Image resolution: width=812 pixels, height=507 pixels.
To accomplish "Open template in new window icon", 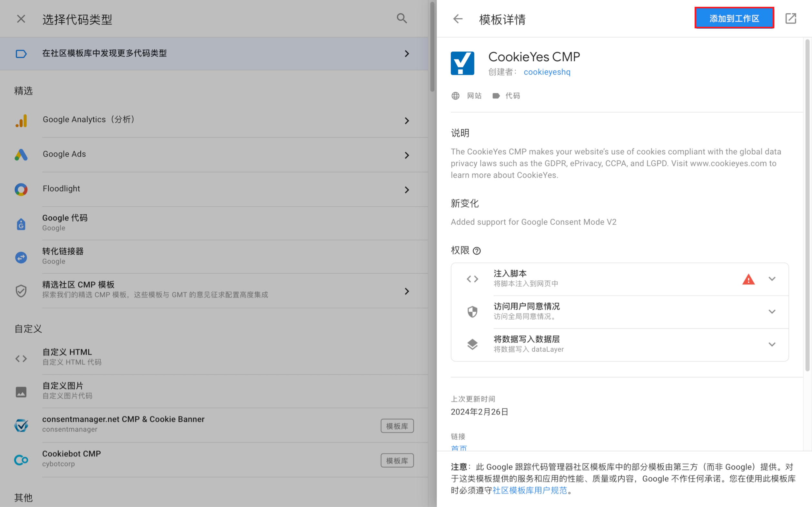I will tap(790, 18).
